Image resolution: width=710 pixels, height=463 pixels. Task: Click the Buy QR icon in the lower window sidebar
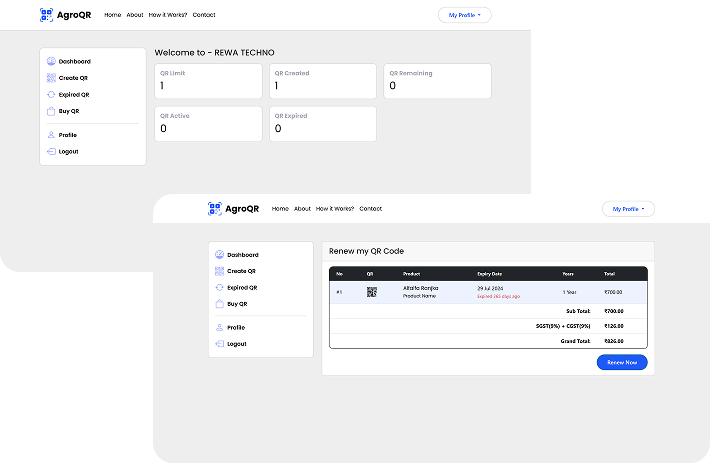(219, 303)
